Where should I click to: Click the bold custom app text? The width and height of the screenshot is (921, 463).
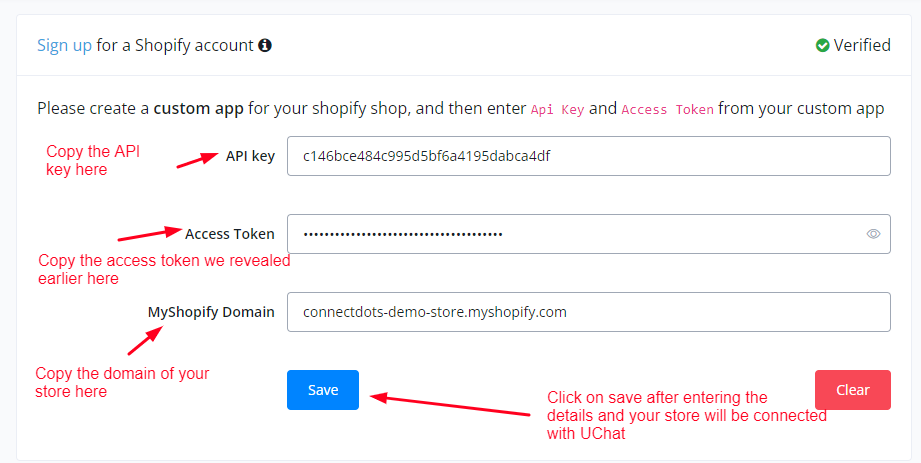pos(199,108)
